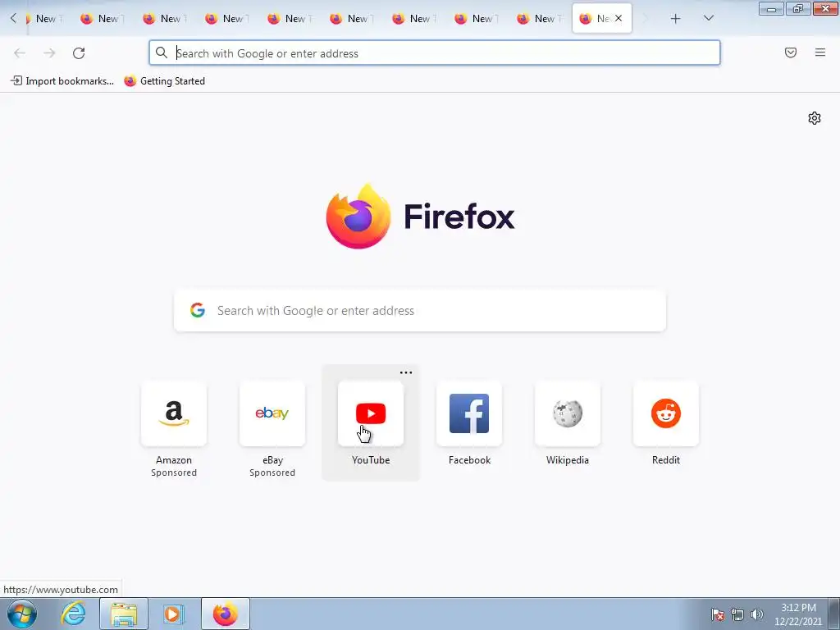840x630 pixels.
Task: Click the Google G icon in search box
Action: pos(198,310)
